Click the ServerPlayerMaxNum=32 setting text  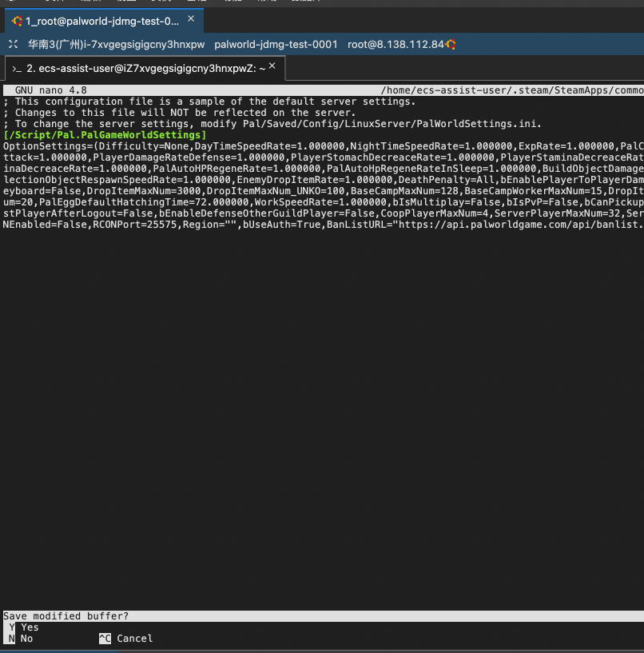tap(557, 213)
